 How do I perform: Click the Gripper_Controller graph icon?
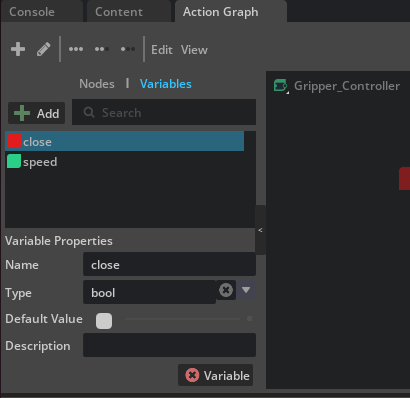pos(281,86)
